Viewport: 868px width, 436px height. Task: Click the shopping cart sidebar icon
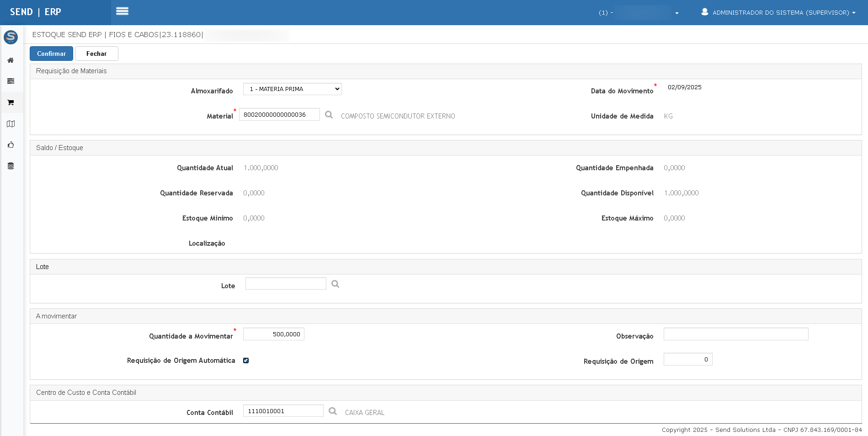tap(11, 102)
